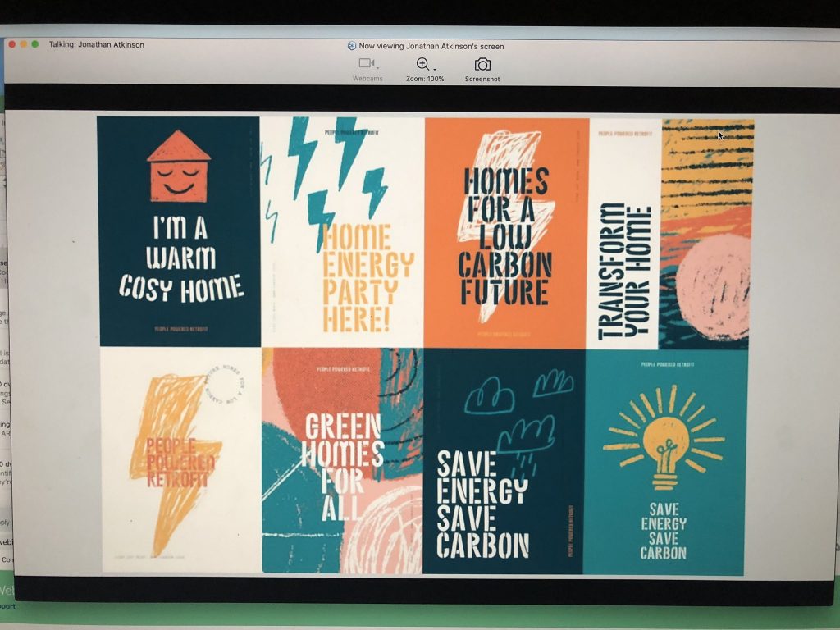The image size is (840, 630).
Task: Minimize the viewer window with yellow button
Action: coord(24,44)
